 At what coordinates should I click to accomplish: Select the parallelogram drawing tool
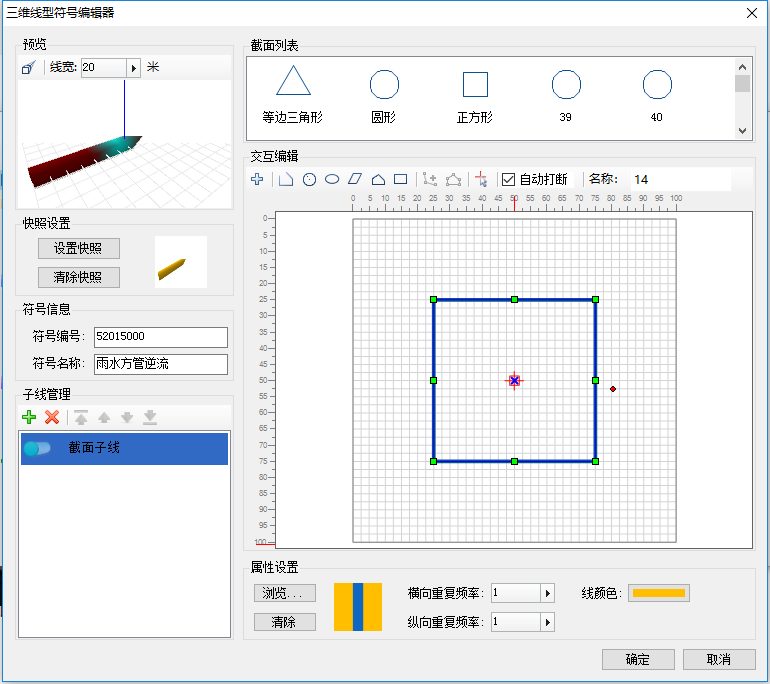355,180
